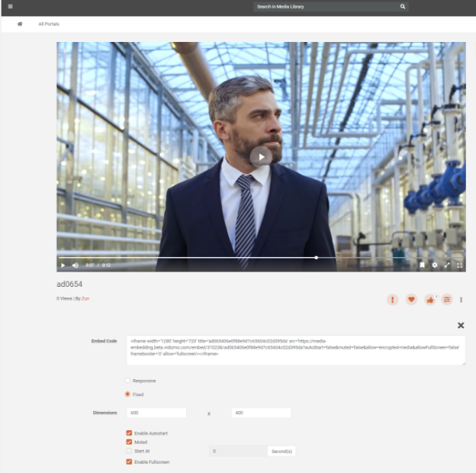Screen dimensions: 476x473
Task: Open the three-dot more options menu
Action: pos(461,299)
